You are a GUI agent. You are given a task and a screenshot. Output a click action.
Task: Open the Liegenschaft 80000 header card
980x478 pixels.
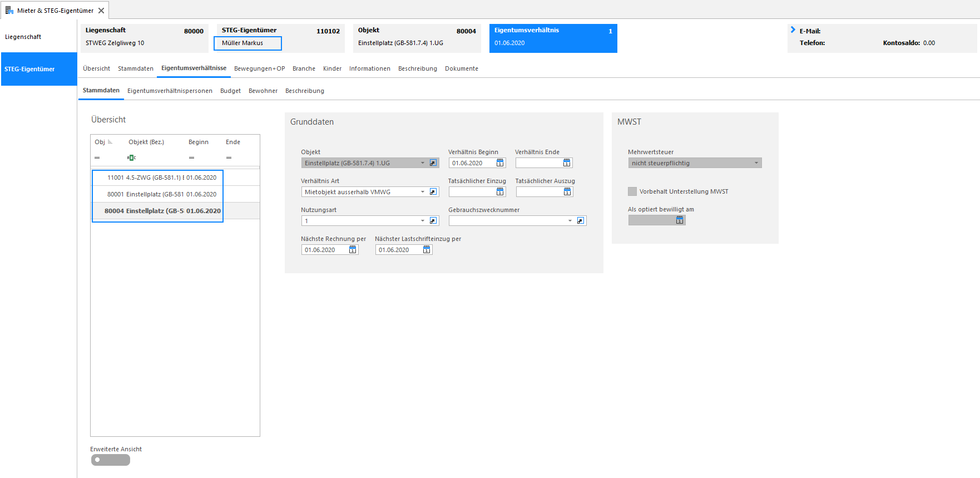[x=145, y=38]
